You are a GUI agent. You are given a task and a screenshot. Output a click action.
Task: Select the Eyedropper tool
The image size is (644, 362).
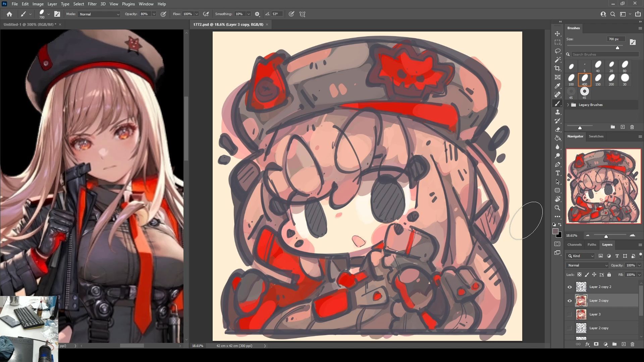[557, 86]
